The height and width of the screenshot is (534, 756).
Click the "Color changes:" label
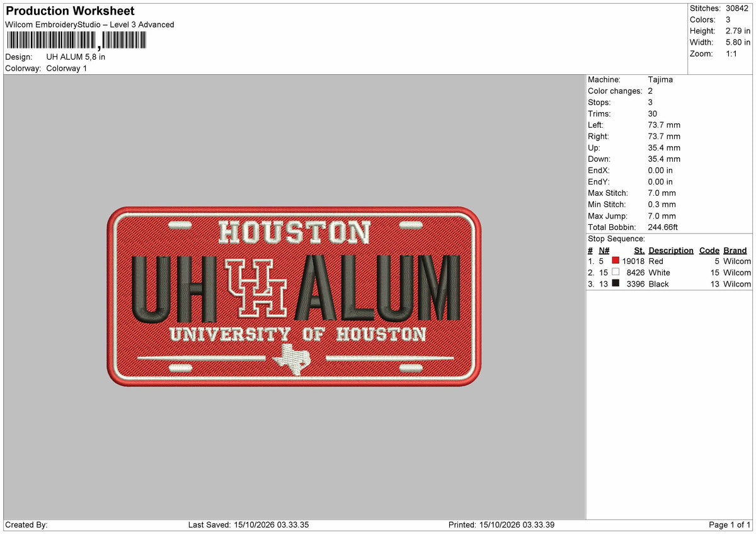pos(615,91)
